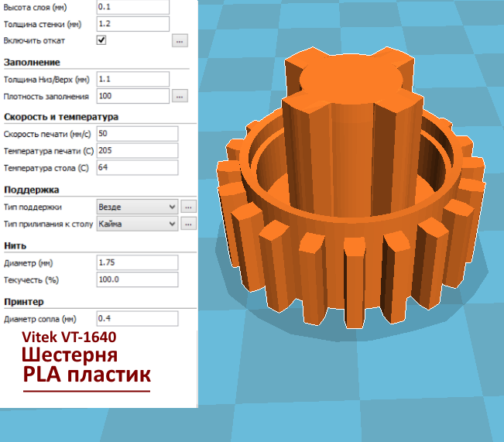
Task: Click the 'Температура печати (C)' label
Action: (49, 151)
